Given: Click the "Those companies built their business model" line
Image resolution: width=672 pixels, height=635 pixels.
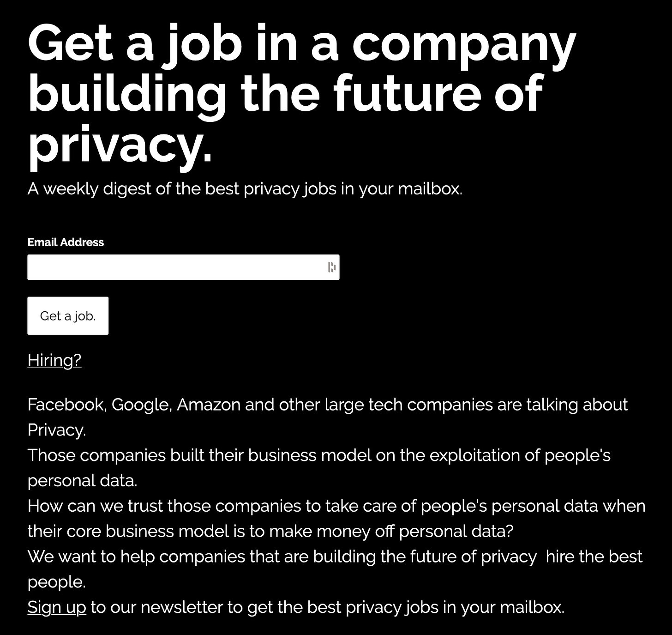Looking at the screenshot, I should pos(319,455).
